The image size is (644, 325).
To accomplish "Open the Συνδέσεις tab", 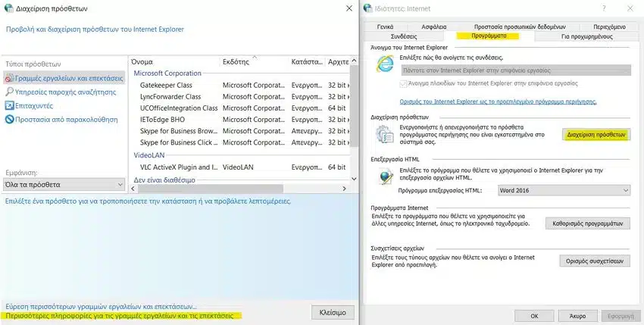I will (403, 36).
